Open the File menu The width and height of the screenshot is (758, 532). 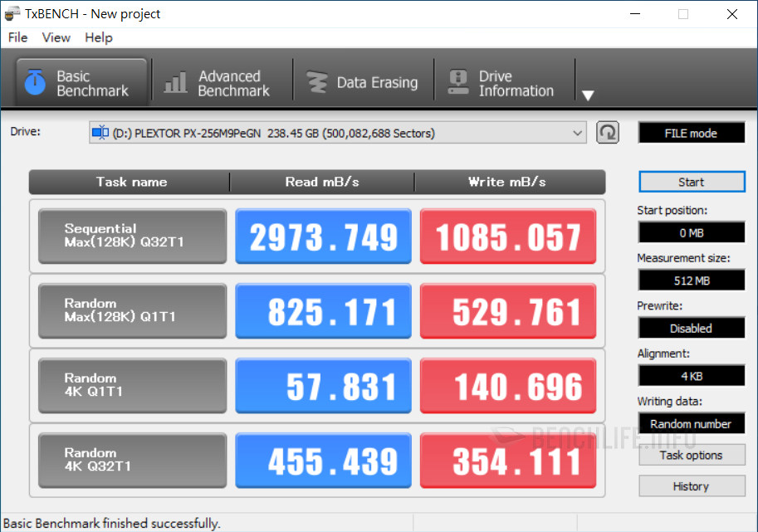(x=17, y=37)
